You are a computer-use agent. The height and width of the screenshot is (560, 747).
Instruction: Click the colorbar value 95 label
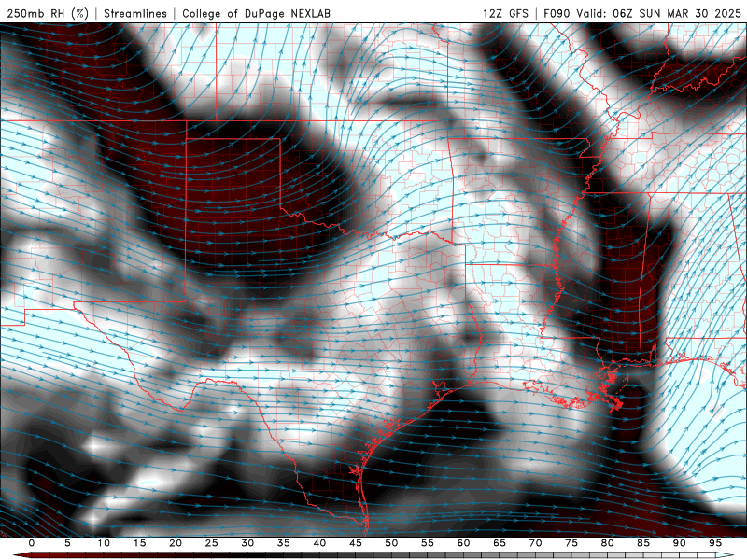[x=715, y=543]
